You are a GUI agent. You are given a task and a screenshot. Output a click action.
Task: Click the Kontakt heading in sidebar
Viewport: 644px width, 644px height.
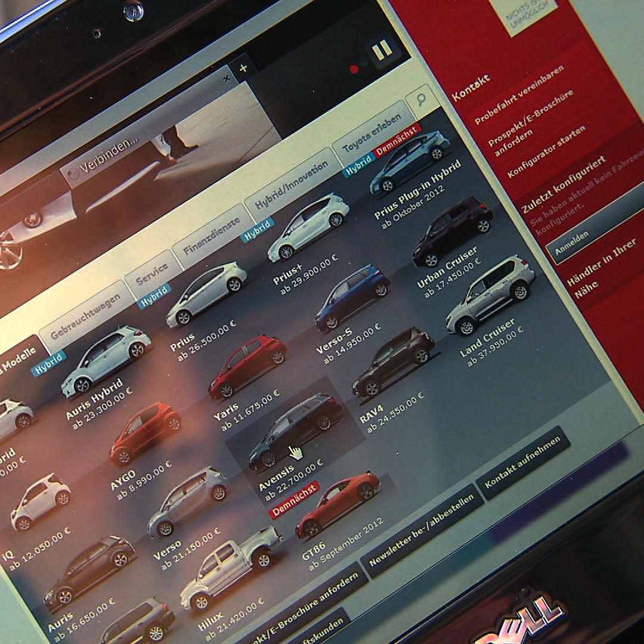coord(470,88)
